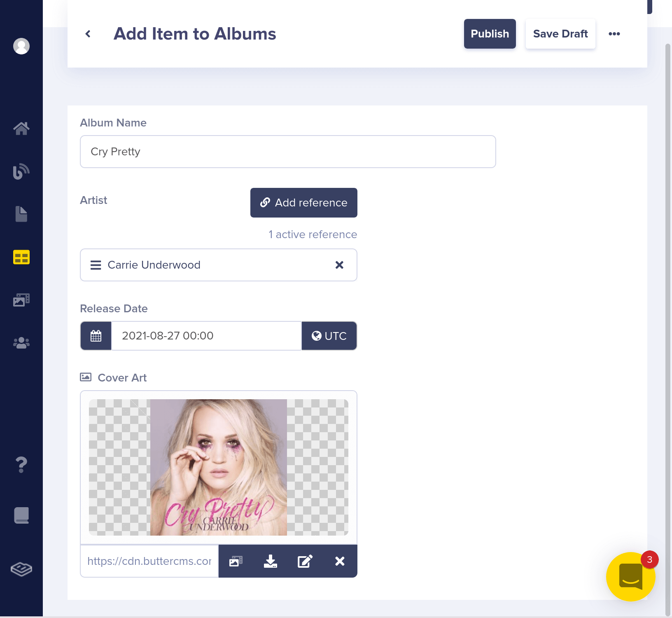
Task: Download the cover art image
Action: (x=271, y=561)
